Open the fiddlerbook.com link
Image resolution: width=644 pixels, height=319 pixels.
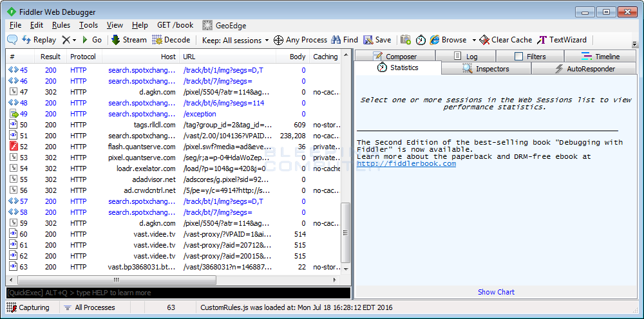406,163
